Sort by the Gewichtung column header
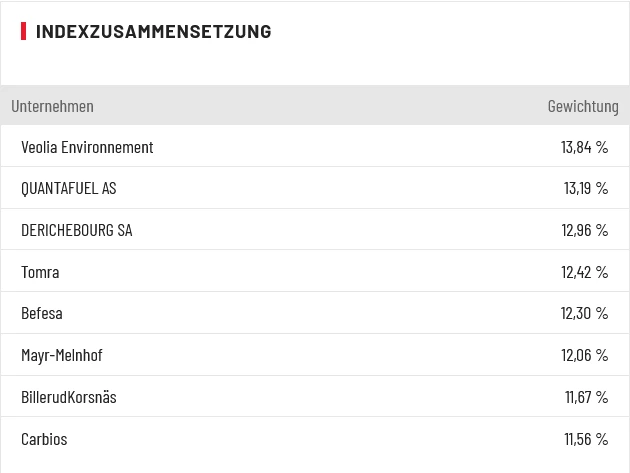The height and width of the screenshot is (473, 630). 583,106
